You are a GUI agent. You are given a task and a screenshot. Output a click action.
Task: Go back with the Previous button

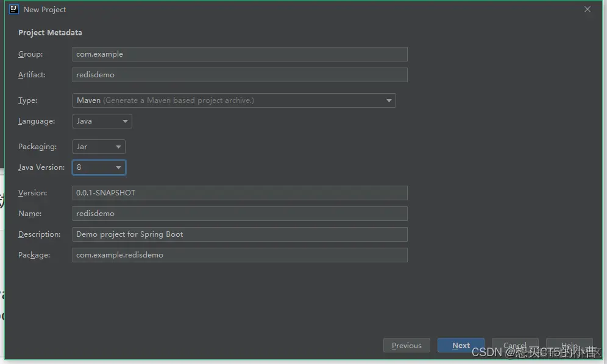[406, 345]
